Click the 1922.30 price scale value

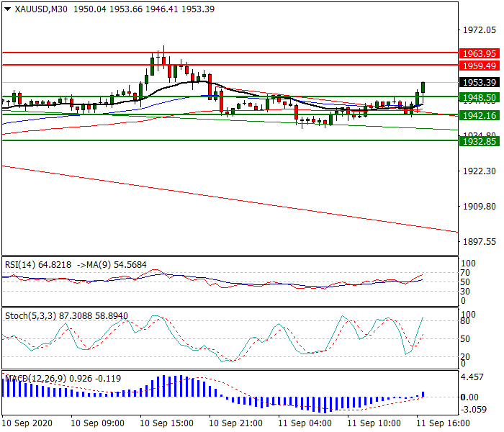point(480,171)
